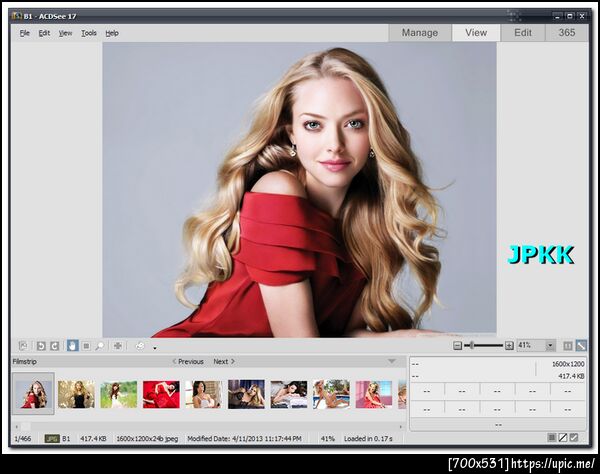Switch to Manage mode tab
Screen dimensions: 600x474
point(420,33)
